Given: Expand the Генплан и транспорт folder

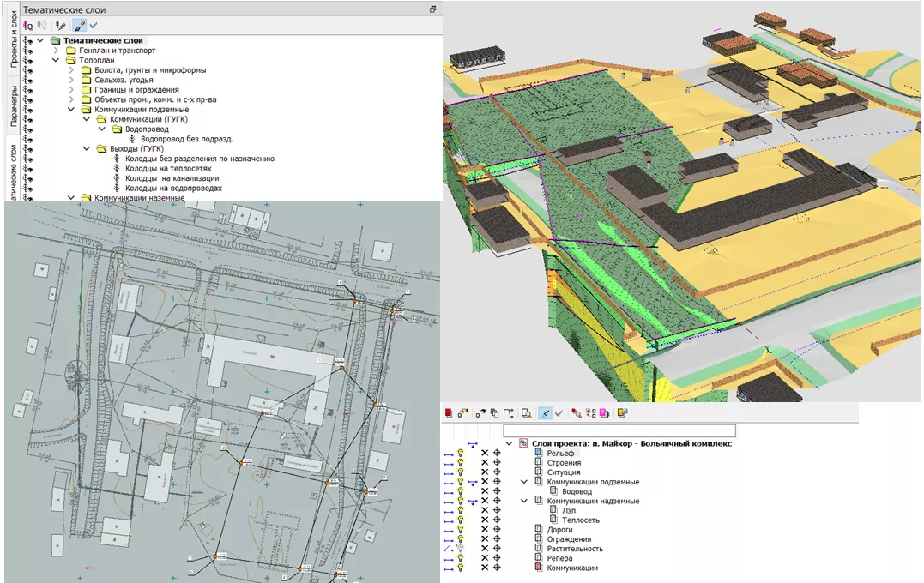Looking at the screenshot, I should point(56,51).
